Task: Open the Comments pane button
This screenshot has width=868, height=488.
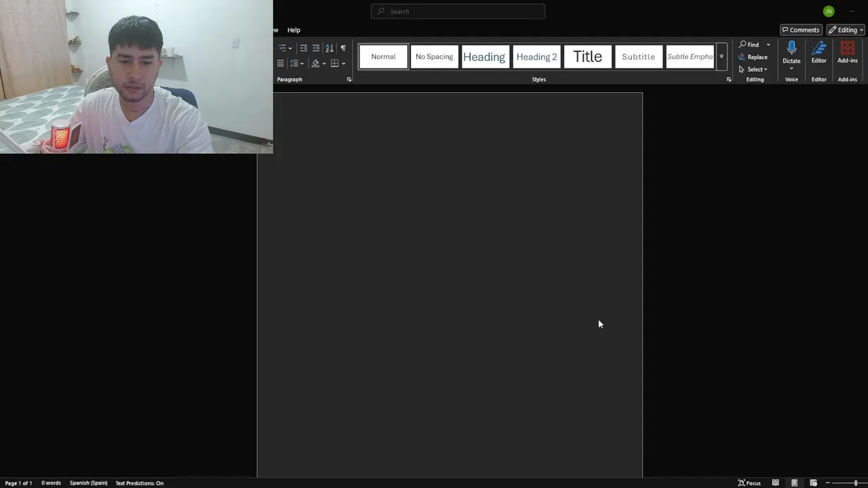Action: pyautogui.click(x=801, y=30)
